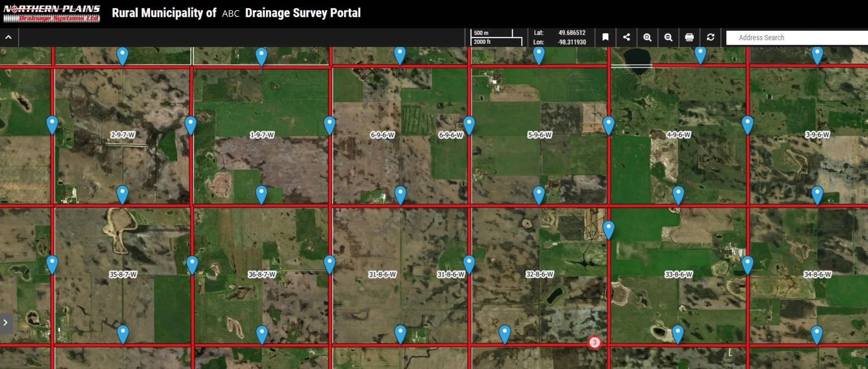This screenshot has width=868, height=369.
Task: Select section label 5-9-6-W
Action: point(540,135)
